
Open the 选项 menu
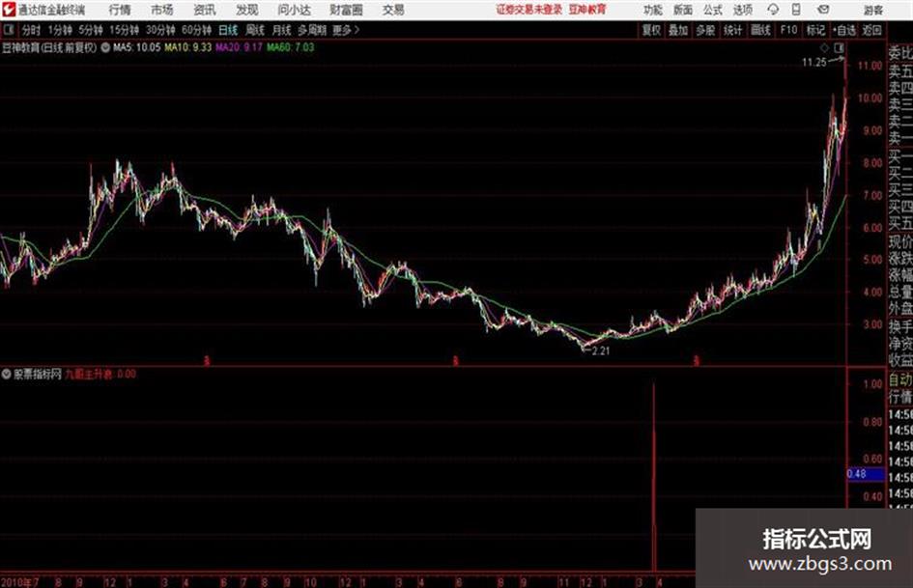[x=743, y=10]
